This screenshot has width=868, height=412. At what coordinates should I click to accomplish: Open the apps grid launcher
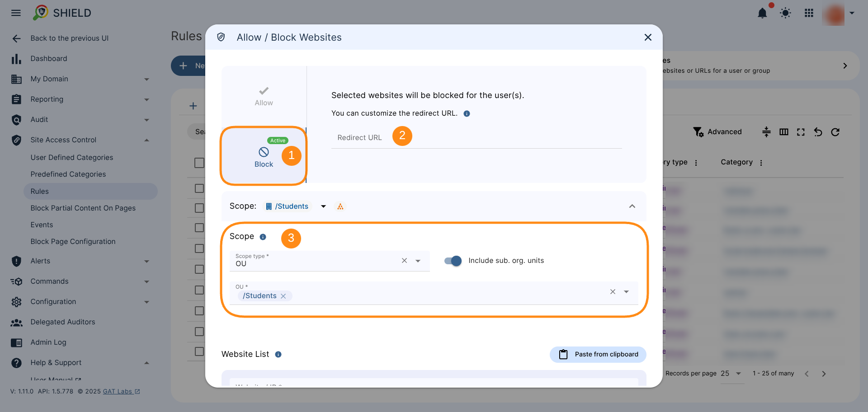[809, 13]
